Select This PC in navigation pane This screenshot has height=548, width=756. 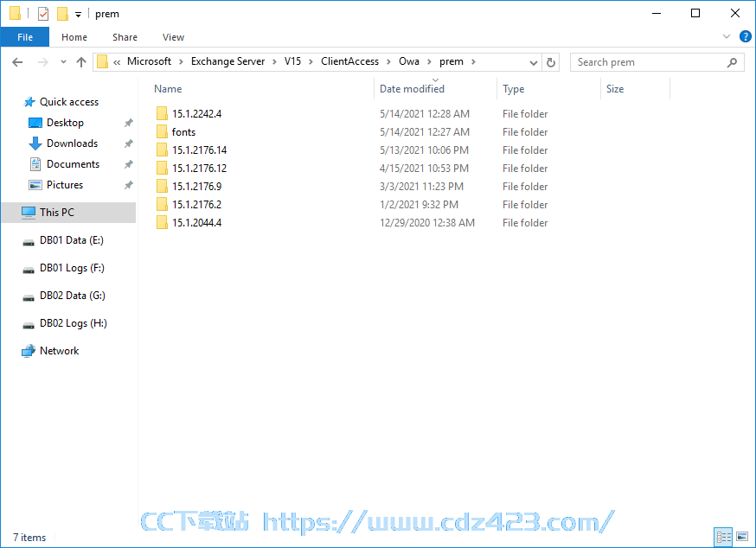pos(68,213)
